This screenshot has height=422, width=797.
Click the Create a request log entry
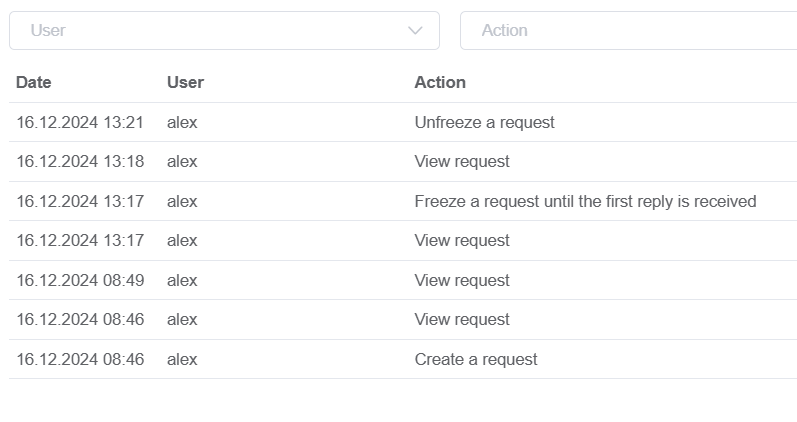pyautogui.click(x=403, y=359)
